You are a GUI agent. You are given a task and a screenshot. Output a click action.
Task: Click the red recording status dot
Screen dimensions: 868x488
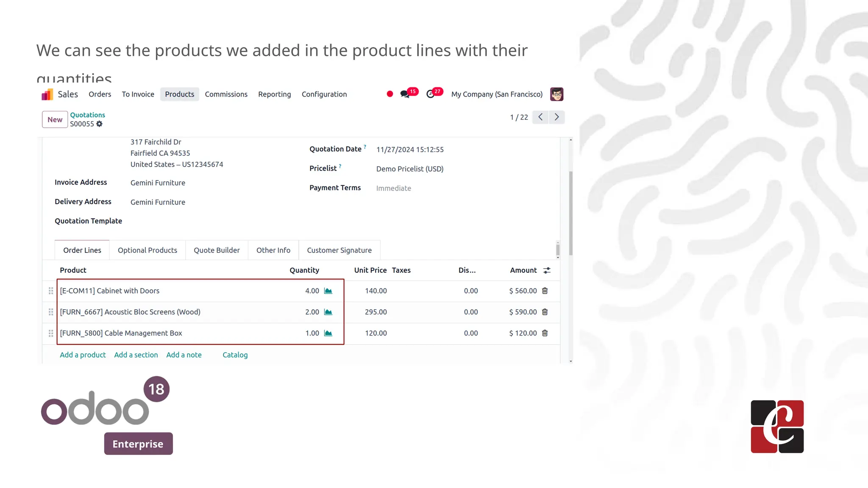pos(390,94)
